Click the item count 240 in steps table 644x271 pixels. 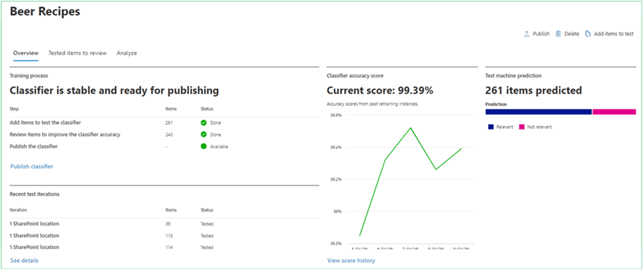(169, 134)
